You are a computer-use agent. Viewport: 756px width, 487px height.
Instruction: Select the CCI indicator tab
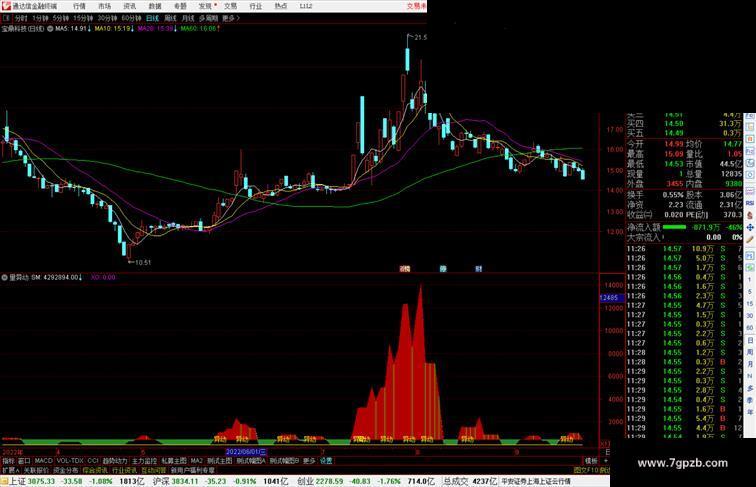tap(93, 461)
